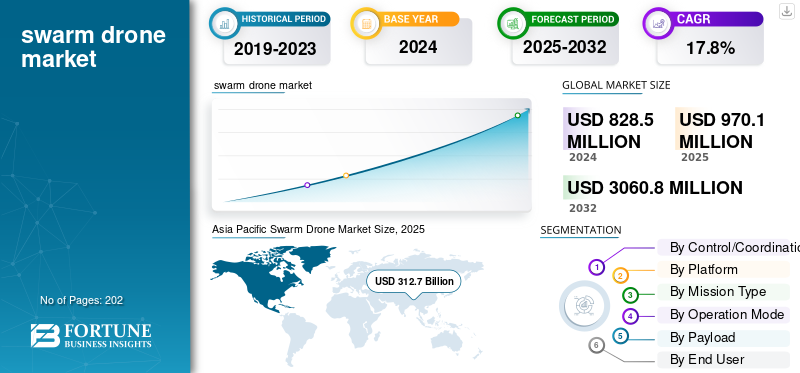The image size is (800, 373).
Task: Click the 2024 base year value
Action: tap(418, 47)
